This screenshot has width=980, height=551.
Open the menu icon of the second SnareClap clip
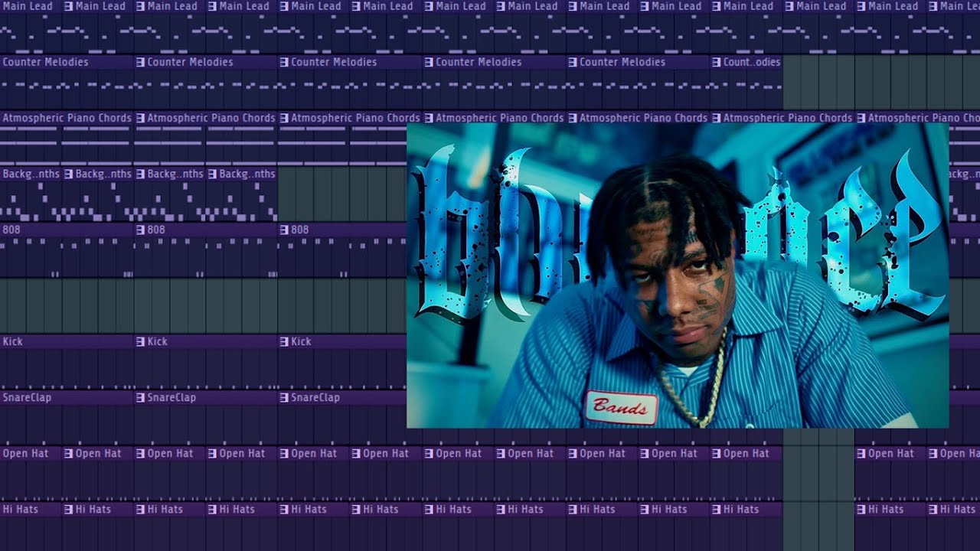[x=140, y=397]
